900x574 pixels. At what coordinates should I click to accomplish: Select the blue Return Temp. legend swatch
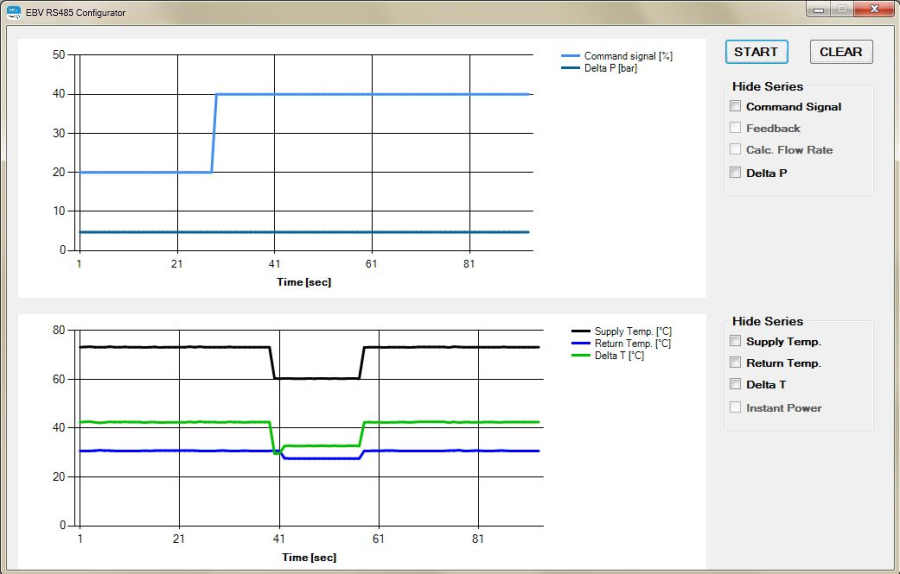pos(581,343)
